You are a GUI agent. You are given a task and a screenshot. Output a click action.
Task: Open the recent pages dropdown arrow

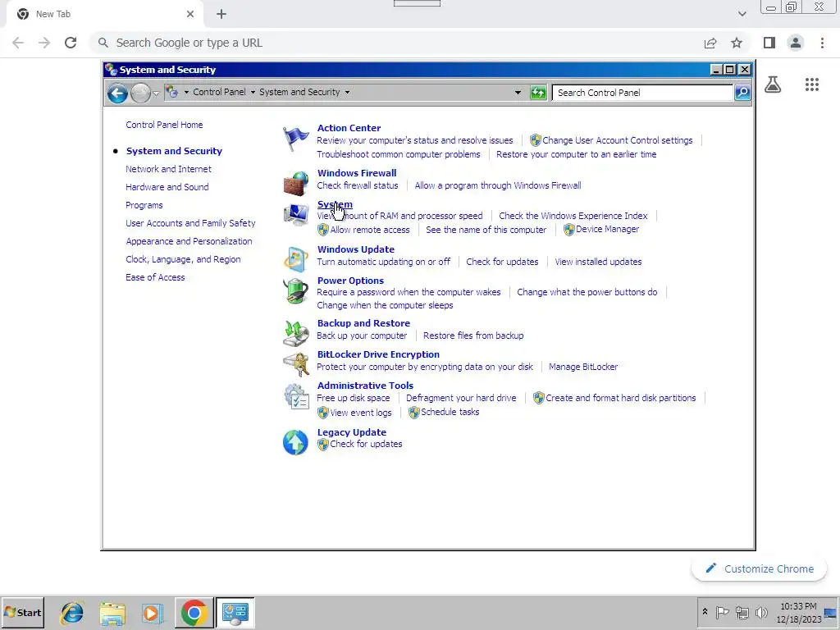click(x=156, y=94)
